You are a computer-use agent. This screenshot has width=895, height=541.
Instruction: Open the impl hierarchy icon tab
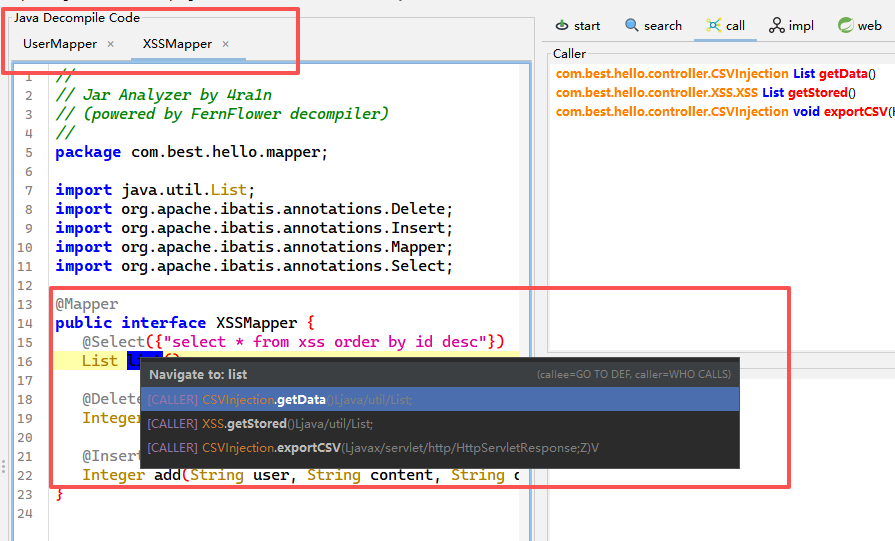point(791,25)
